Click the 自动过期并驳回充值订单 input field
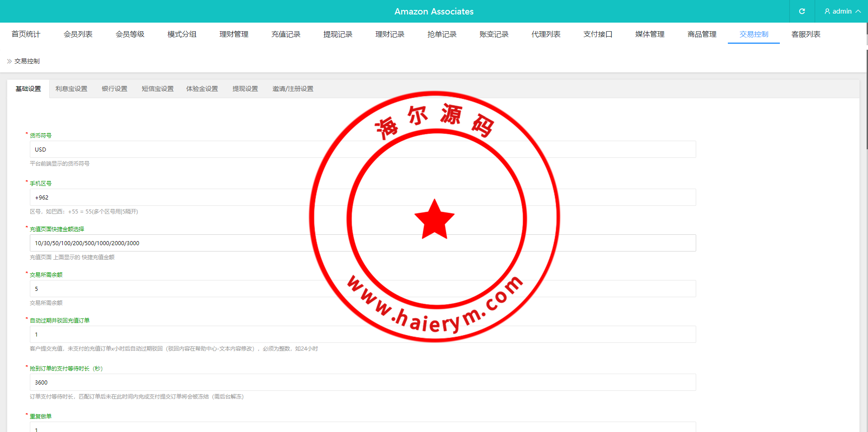This screenshot has width=868, height=432. pos(363,334)
